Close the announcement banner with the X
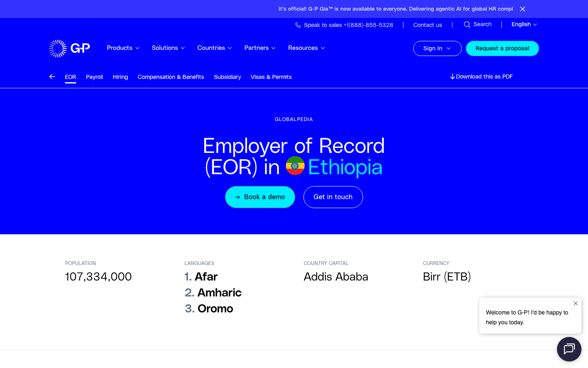Screen dimensions: 588x368 tap(523, 9)
